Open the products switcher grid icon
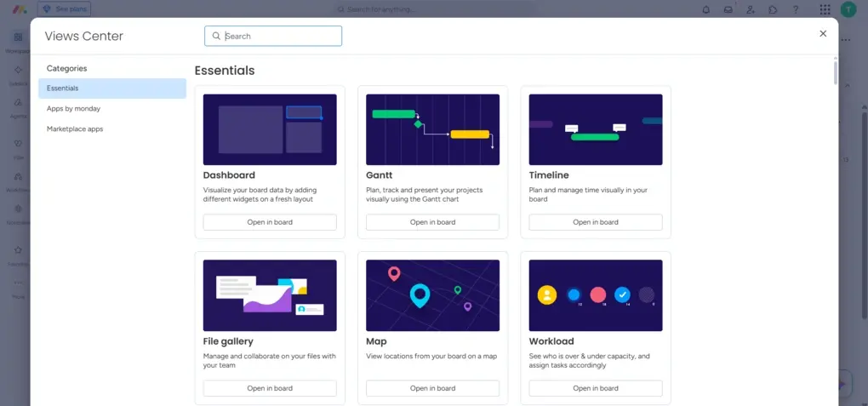 (825, 9)
